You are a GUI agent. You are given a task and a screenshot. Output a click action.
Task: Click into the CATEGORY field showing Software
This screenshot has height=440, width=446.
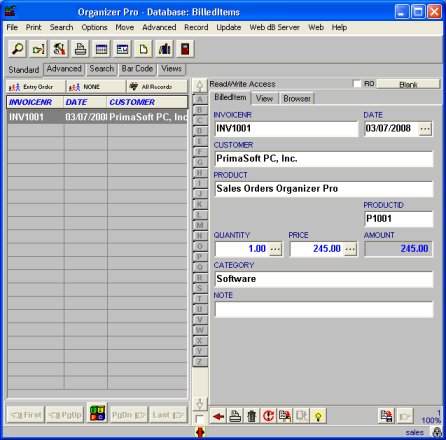324,279
